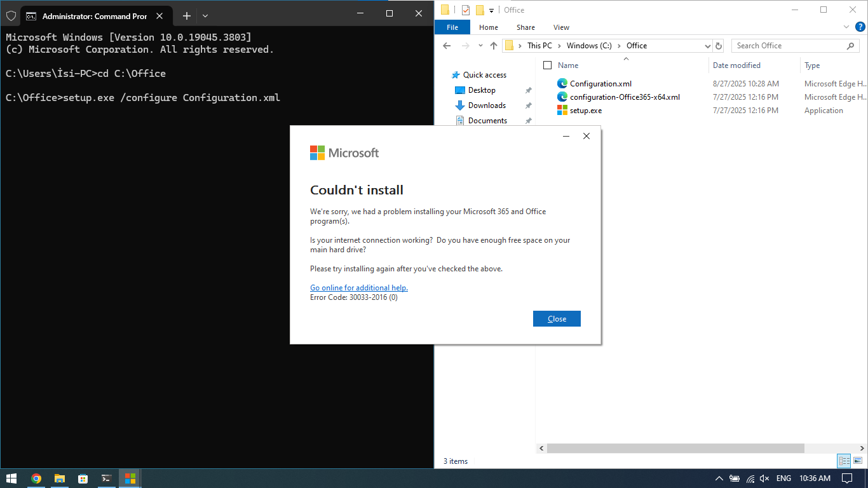Select configuration-Office365-x64.xml file
868x488 pixels.
[x=625, y=97]
